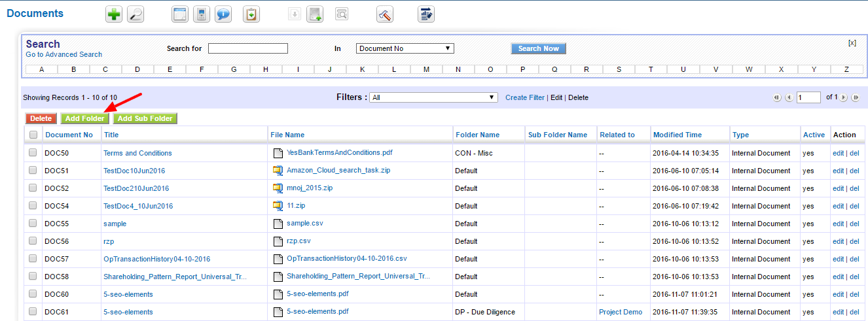
Task: Click the export documents icon with green arrow
Action: tap(315, 14)
